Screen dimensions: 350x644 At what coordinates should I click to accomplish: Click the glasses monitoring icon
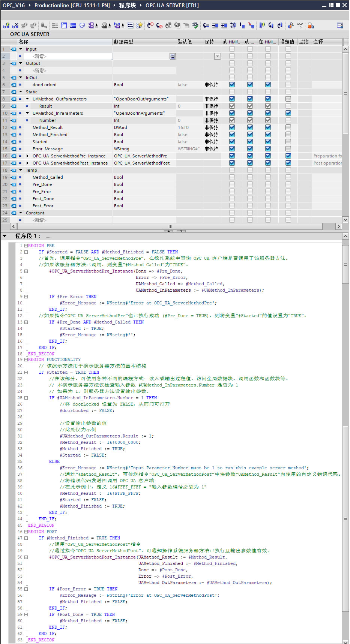pos(300,25)
